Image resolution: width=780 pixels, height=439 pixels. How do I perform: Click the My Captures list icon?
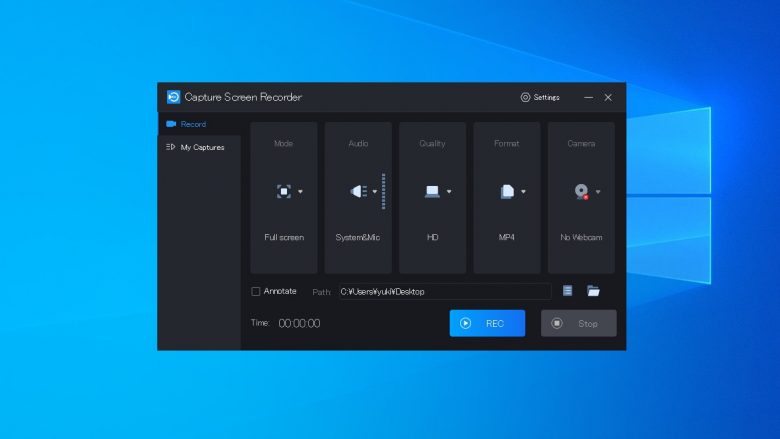tap(171, 147)
